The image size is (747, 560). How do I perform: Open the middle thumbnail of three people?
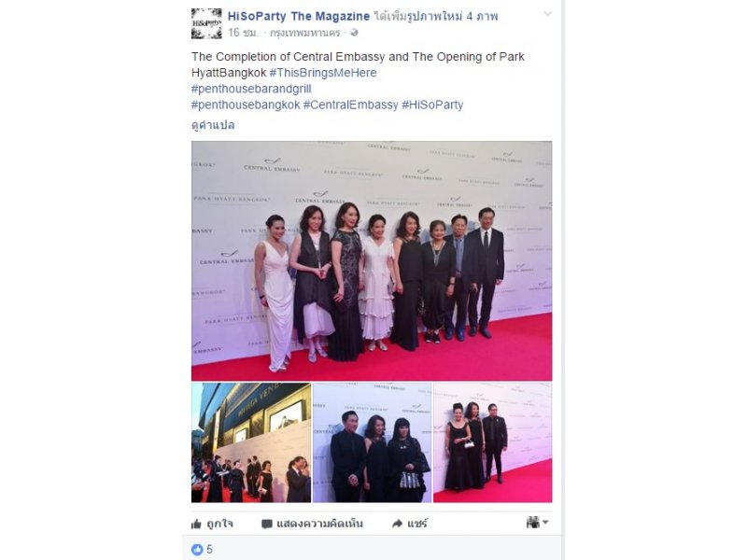372,442
